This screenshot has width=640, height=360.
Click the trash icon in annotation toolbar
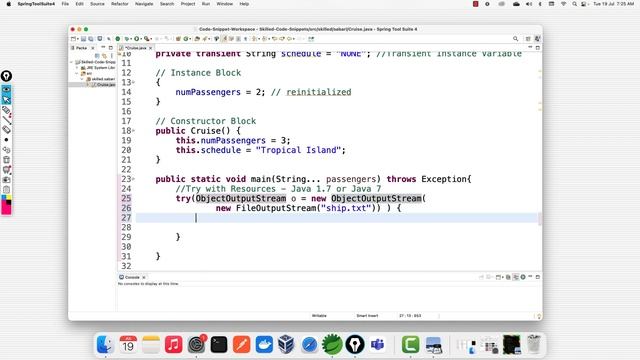tap(6, 160)
